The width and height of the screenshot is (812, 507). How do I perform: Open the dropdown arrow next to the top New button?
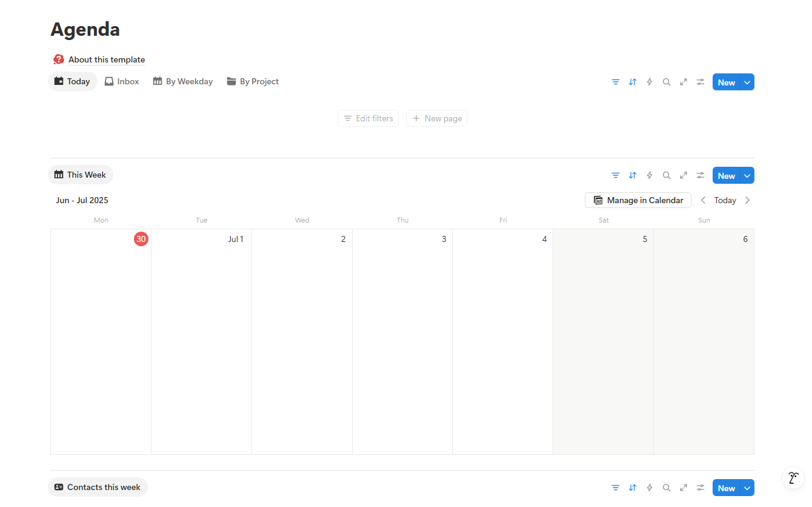click(x=747, y=82)
